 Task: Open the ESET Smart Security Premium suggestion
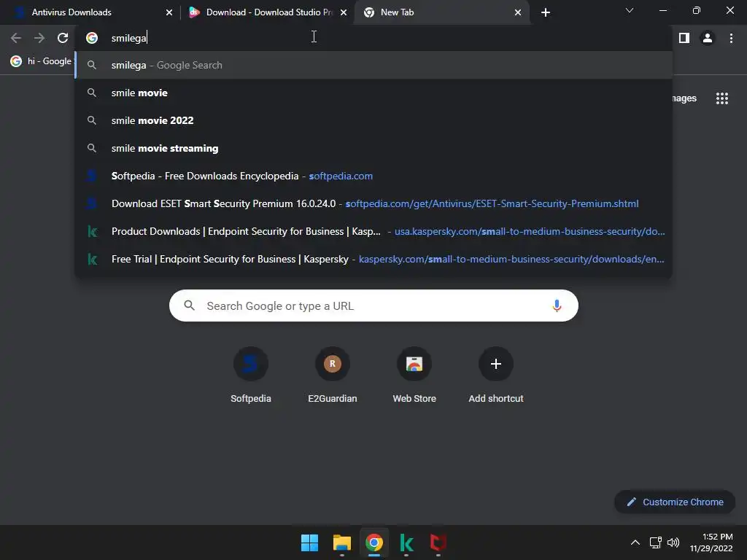click(x=373, y=204)
